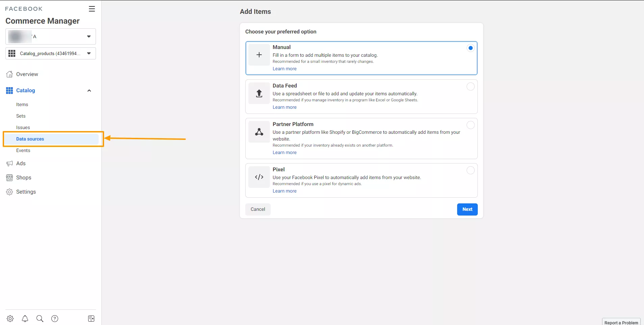Image resolution: width=644 pixels, height=325 pixels.
Task: Open the Catalog_products selector dropdown
Action: pyautogui.click(x=51, y=53)
